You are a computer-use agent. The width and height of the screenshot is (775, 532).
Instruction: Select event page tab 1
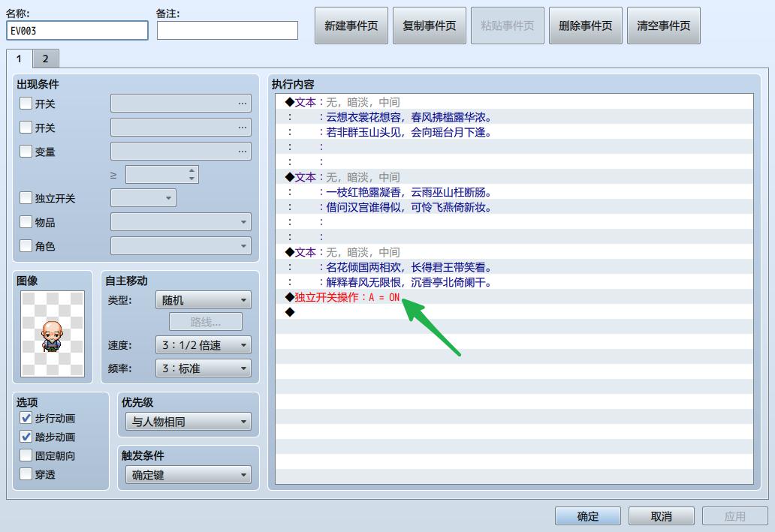(x=20, y=59)
